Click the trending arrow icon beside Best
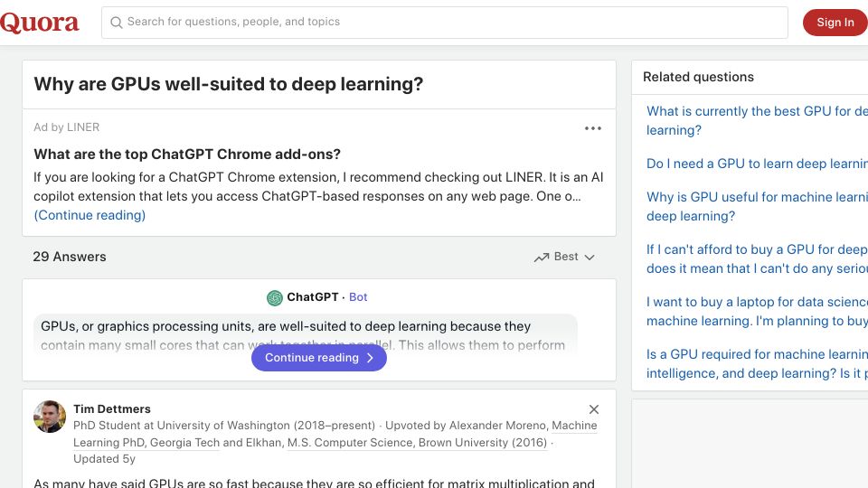This screenshot has height=488, width=868. click(542, 258)
